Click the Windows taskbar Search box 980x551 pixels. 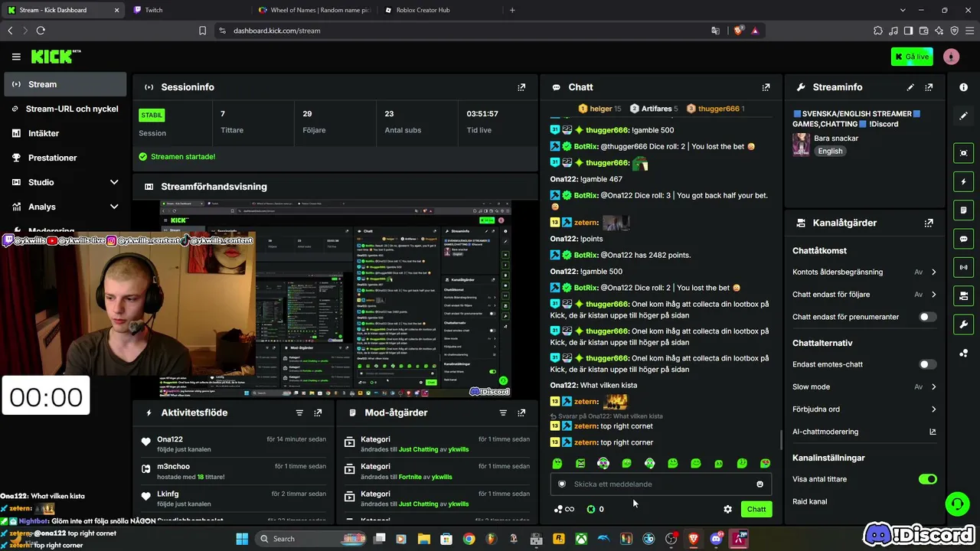click(x=309, y=539)
